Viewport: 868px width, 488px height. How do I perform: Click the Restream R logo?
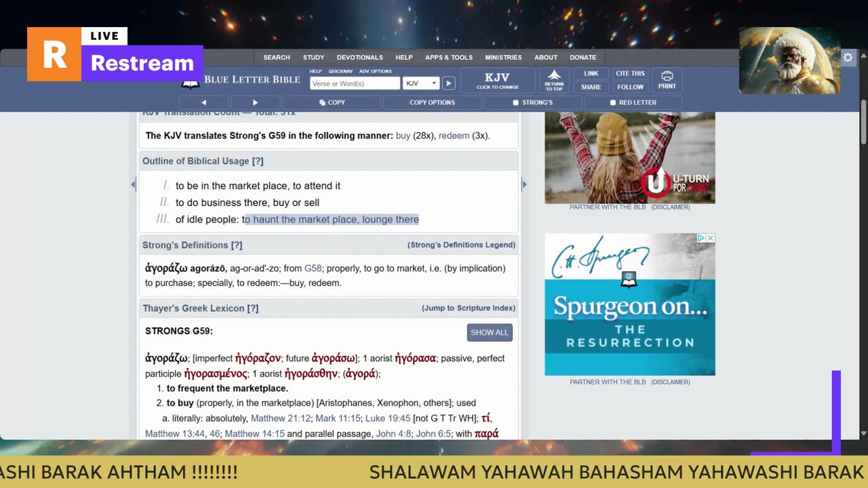(x=54, y=54)
